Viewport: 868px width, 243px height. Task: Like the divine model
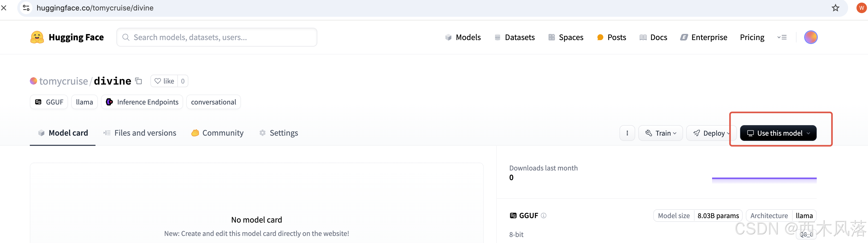click(164, 81)
